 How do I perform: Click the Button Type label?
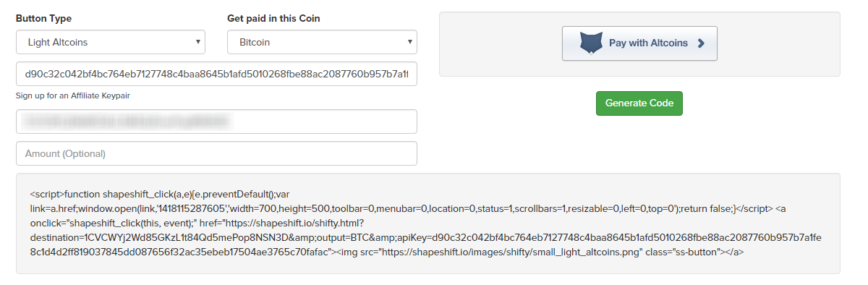[x=43, y=18]
